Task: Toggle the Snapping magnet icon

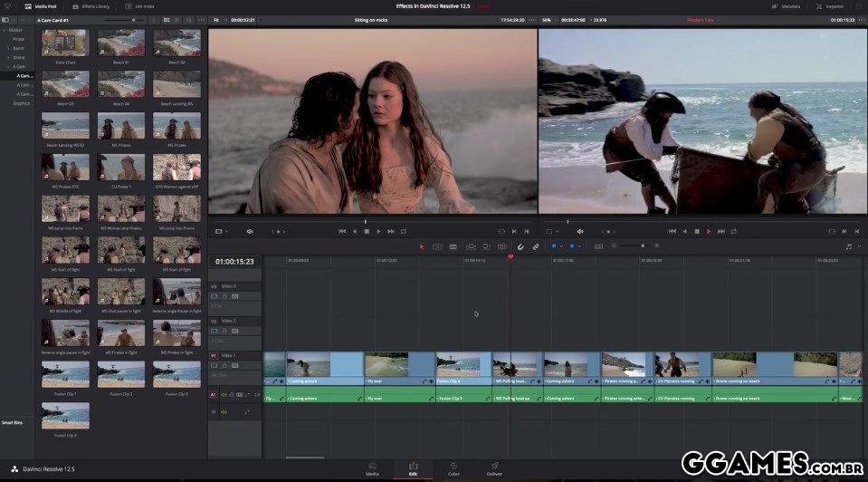Action: point(520,246)
